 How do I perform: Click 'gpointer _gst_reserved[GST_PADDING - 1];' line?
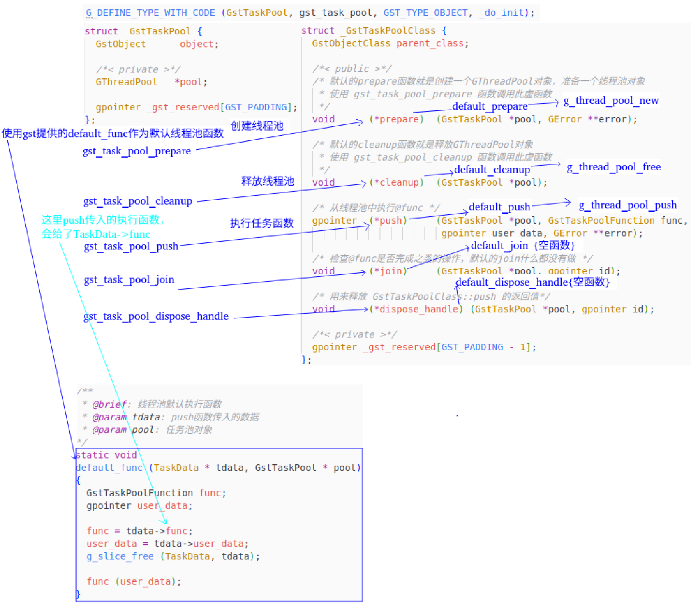pyautogui.click(x=424, y=347)
